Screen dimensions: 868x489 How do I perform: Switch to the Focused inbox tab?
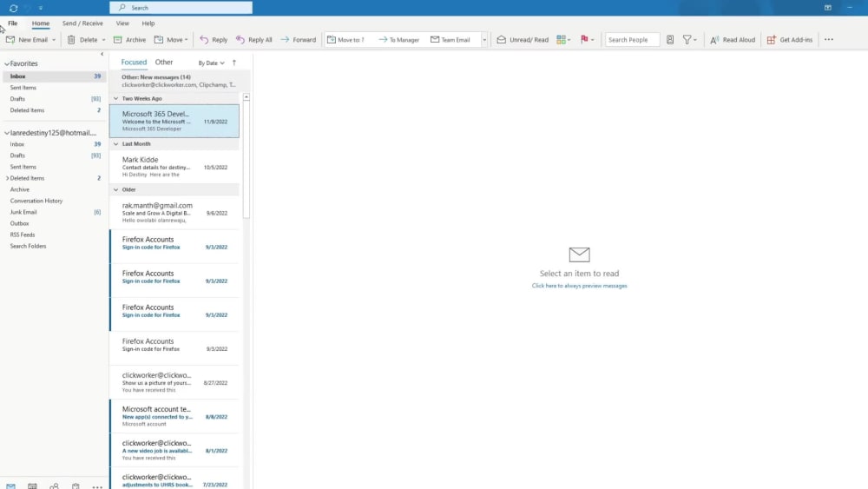pos(134,62)
